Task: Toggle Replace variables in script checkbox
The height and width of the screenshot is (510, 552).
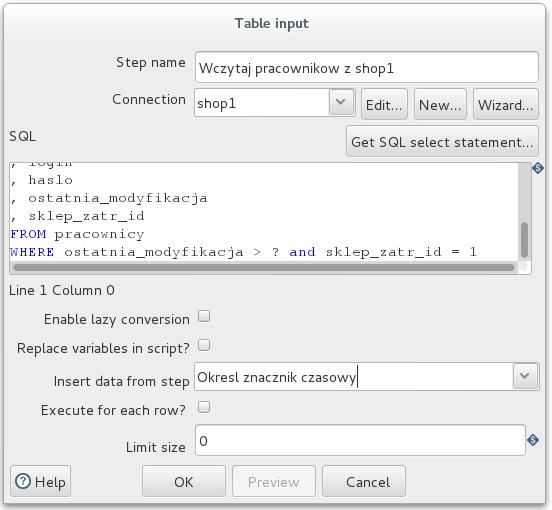Action: coord(204,345)
